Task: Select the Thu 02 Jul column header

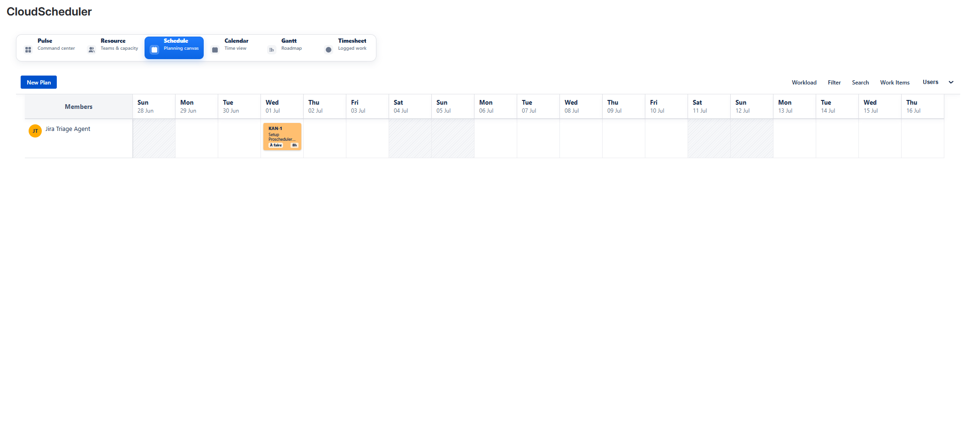Action: (x=325, y=107)
